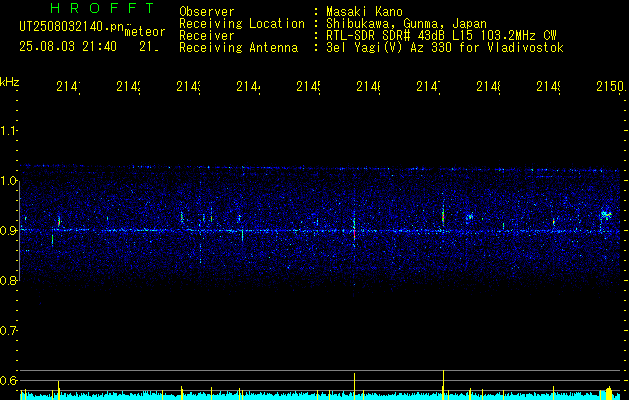
Task: Select the filename UT2508032140.pn
Action: pos(72,27)
